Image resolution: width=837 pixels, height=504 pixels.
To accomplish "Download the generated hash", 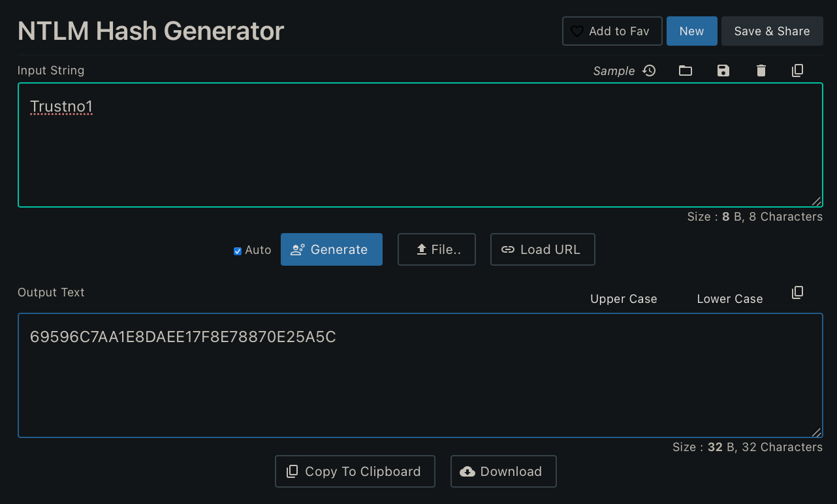I will pyautogui.click(x=503, y=471).
